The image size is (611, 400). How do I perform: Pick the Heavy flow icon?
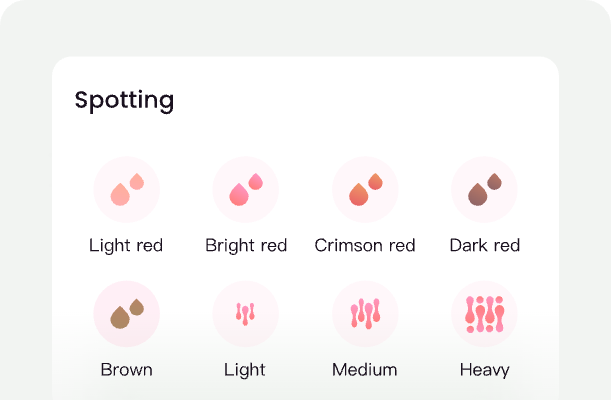pos(484,313)
